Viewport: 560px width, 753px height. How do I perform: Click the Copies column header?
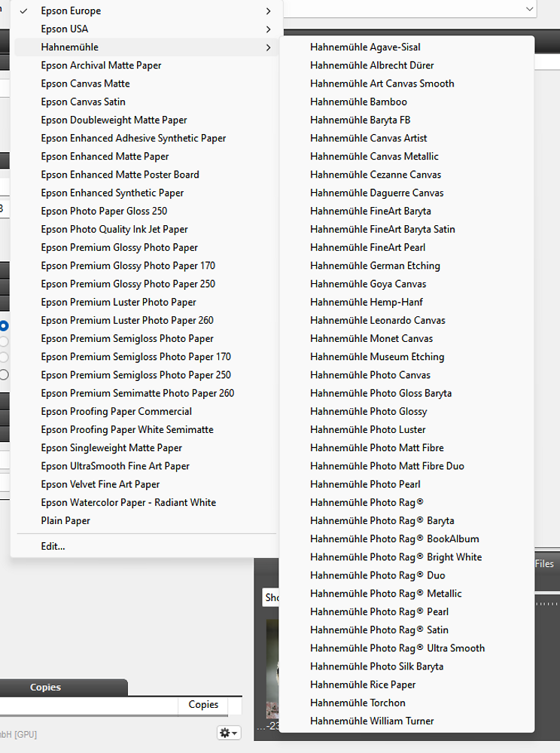pyautogui.click(x=203, y=705)
